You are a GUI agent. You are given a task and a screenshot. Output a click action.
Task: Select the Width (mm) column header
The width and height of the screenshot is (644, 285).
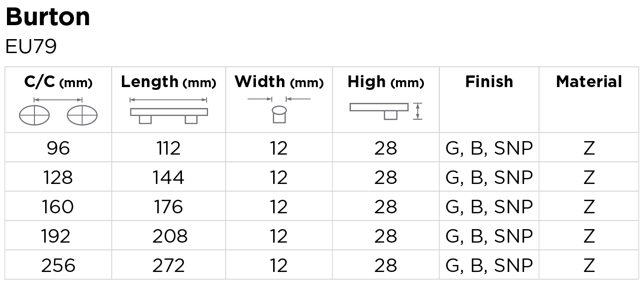[279, 82]
